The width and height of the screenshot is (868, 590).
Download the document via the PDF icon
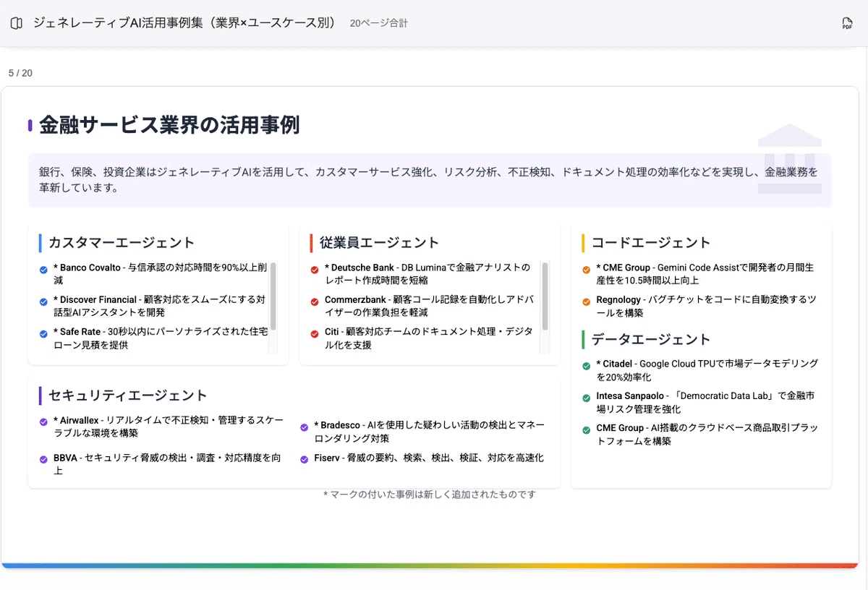pos(847,24)
